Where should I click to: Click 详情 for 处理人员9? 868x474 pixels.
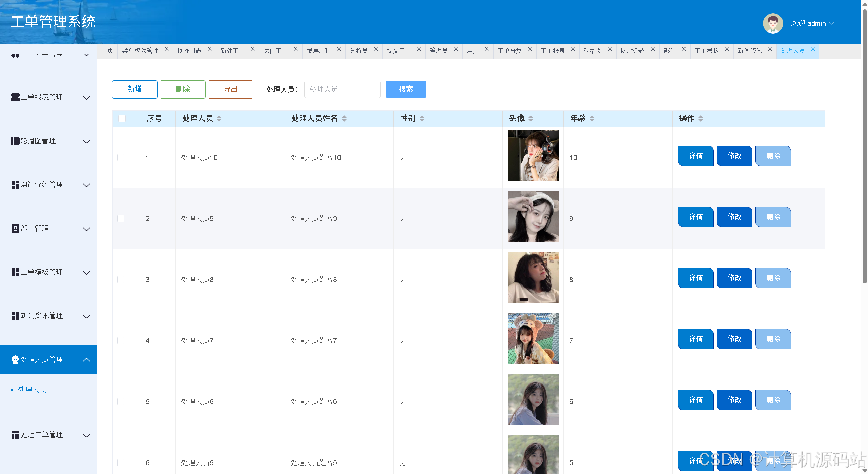point(695,217)
